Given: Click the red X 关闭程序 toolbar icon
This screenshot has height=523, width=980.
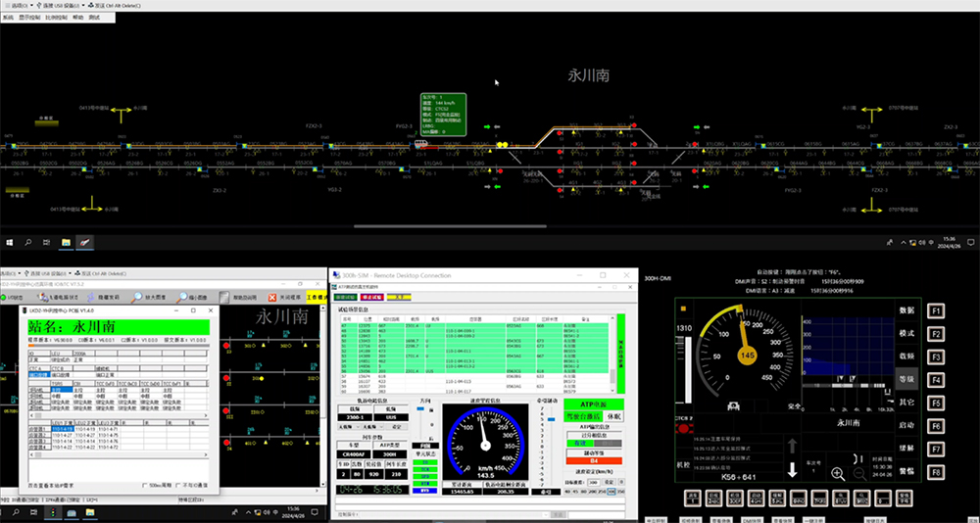Looking at the screenshot, I should click(x=271, y=296).
